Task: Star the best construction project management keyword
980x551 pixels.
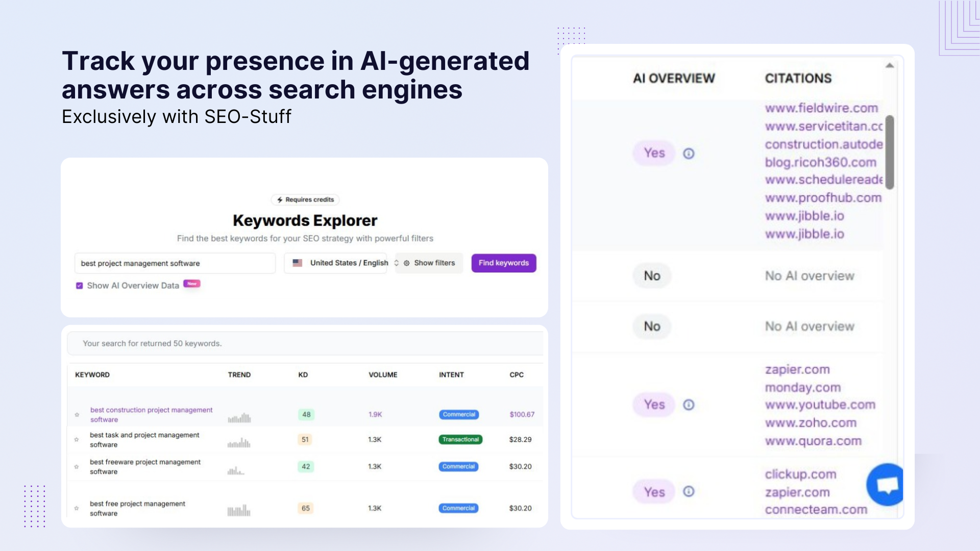Action: tap(77, 414)
